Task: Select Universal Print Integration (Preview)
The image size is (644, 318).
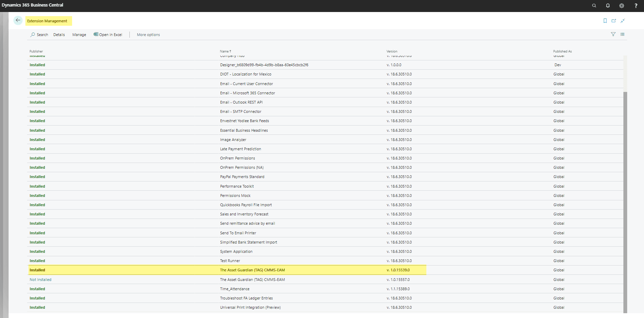Action: click(x=250, y=307)
